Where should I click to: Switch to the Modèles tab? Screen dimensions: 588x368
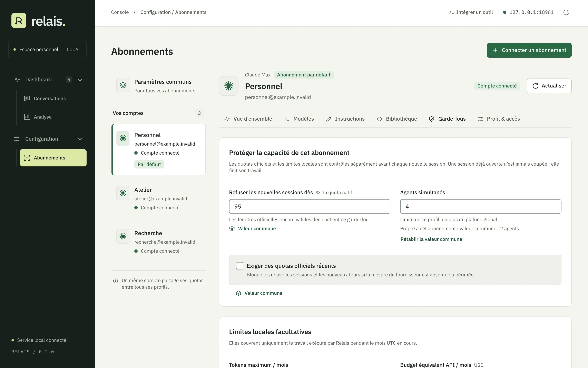point(299,119)
